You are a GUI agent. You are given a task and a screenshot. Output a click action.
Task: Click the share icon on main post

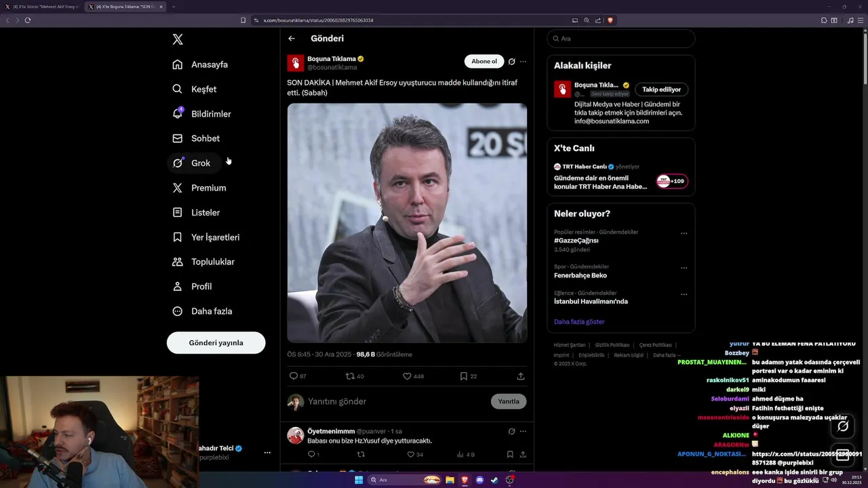click(521, 376)
